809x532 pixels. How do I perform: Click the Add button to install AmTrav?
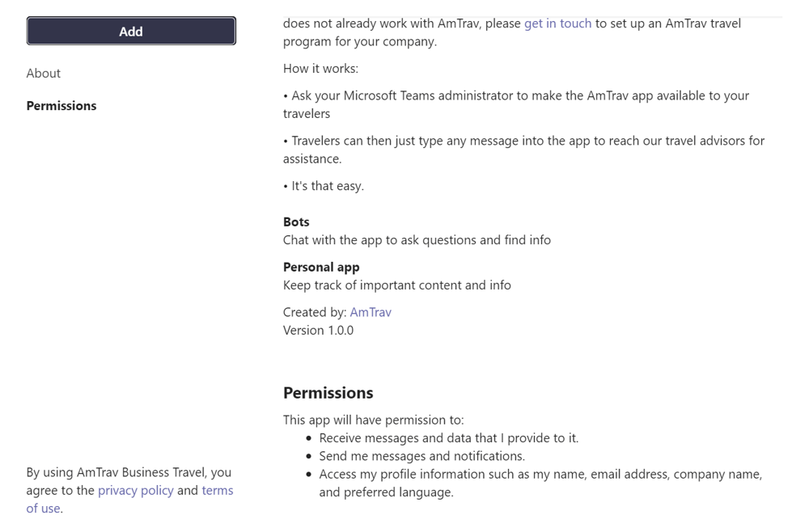[130, 31]
